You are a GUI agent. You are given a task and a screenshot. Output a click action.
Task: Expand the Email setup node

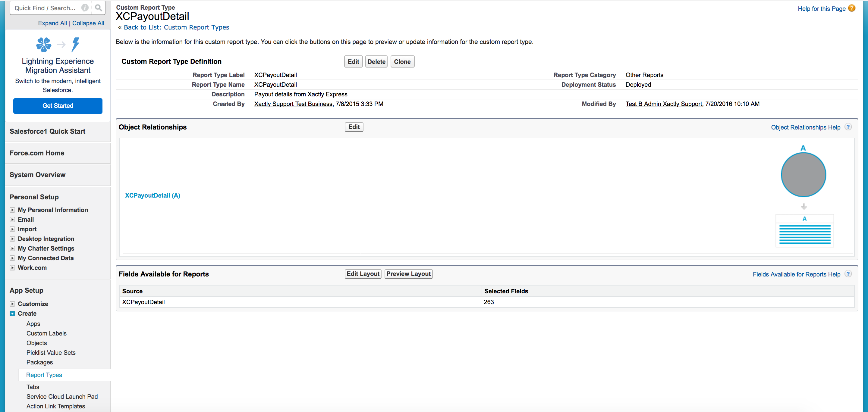12,220
